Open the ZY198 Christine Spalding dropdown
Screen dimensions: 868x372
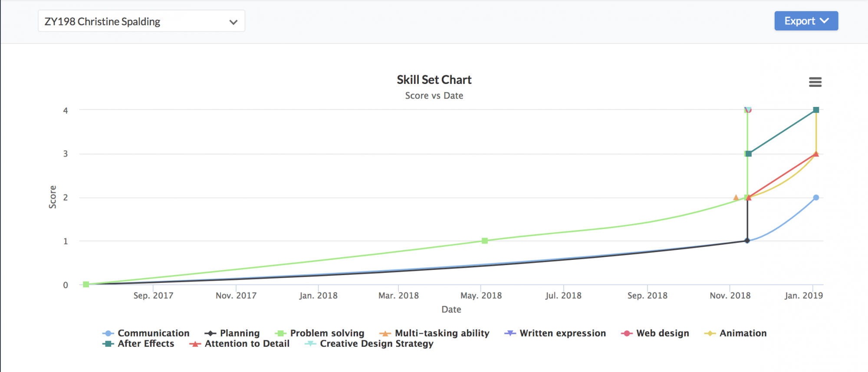141,21
